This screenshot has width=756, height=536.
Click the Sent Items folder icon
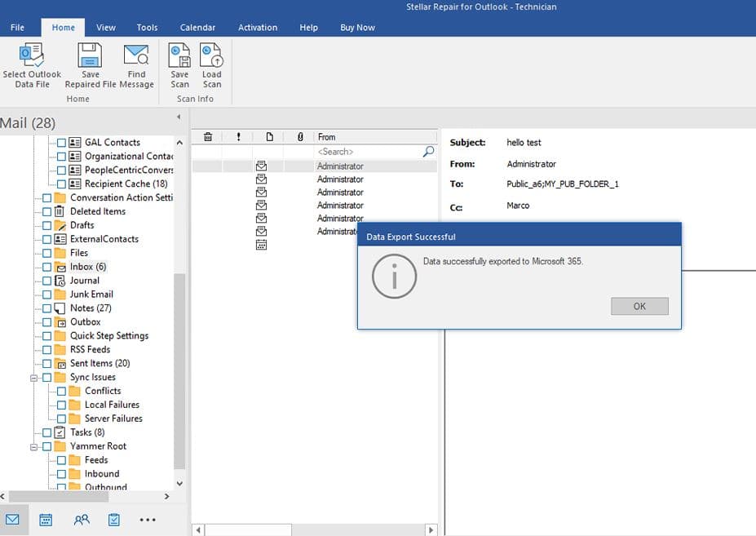(60, 364)
